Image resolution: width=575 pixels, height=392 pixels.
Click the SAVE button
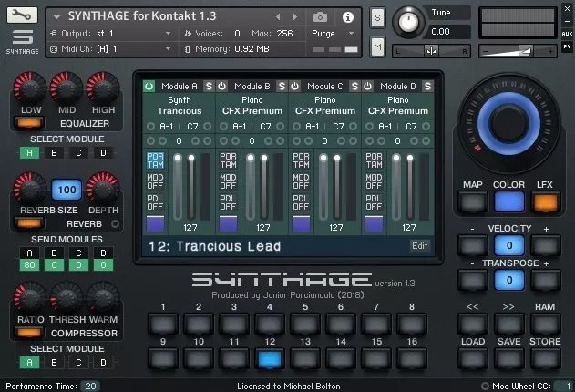coord(509,358)
